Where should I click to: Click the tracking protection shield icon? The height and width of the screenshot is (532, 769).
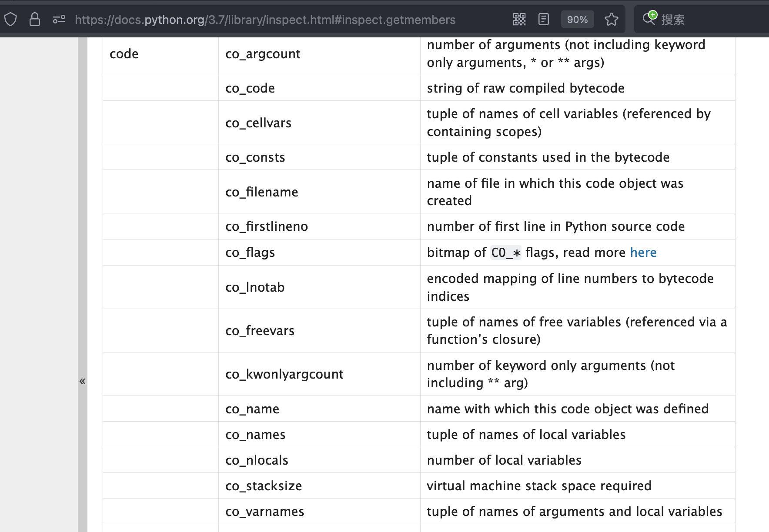tap(10, 20)
